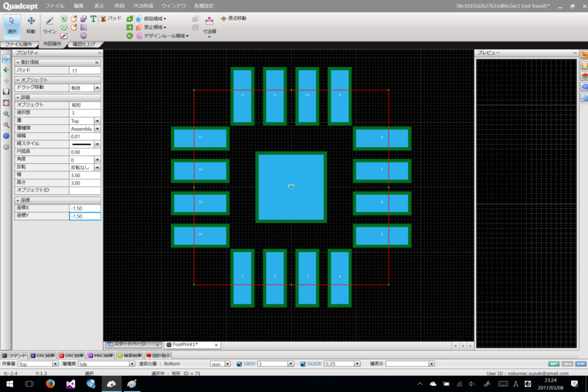
Task: Open the 反転 dropdown
Action: click(97, 167)
